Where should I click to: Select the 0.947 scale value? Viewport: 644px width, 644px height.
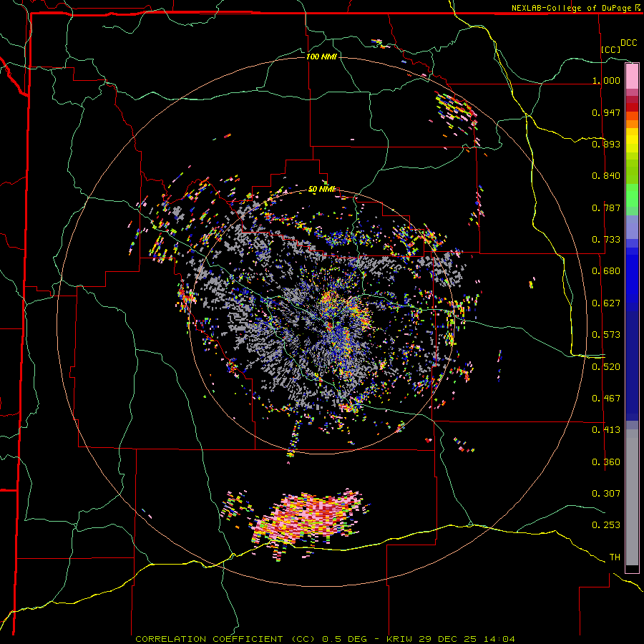coord(606,112)
